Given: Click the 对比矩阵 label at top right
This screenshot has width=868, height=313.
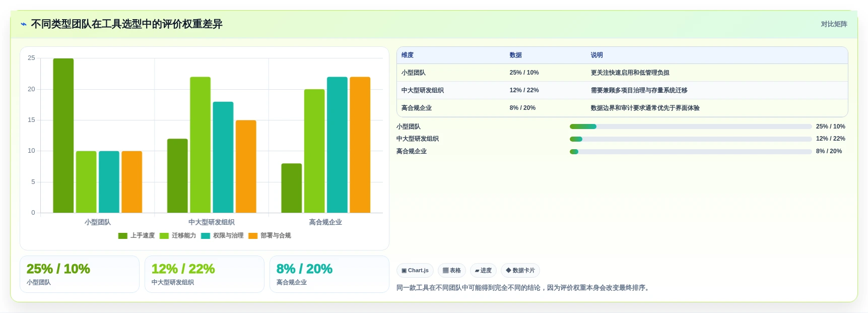Looking at the screenshot, I should (834, 24).
